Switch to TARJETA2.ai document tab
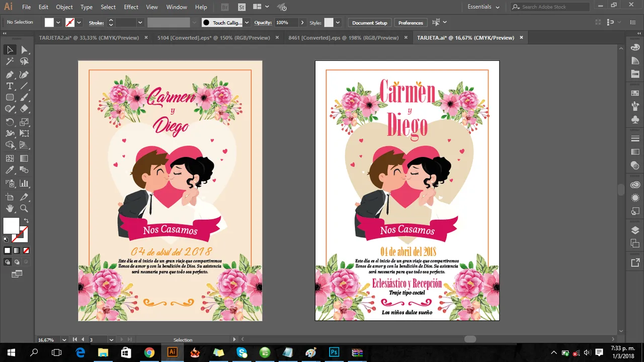This screenshot has height=362, width=644. [90, 38]
